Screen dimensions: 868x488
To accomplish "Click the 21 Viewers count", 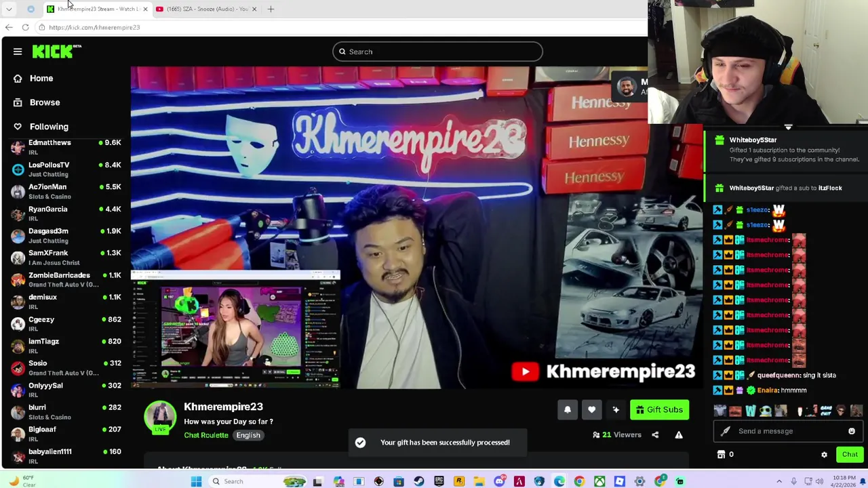I will tap(616, 435).
